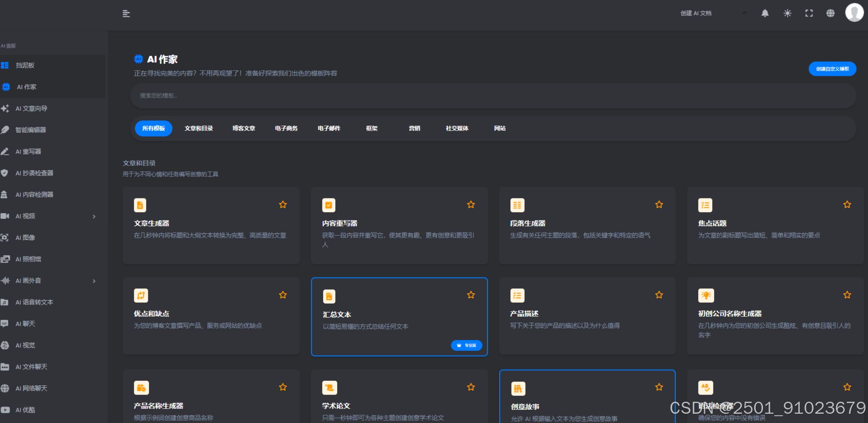This screenshot has height=423, width=868.
Task: Star the 内容重写器 template
Action: pyautogui.click(x=471, y=204)
